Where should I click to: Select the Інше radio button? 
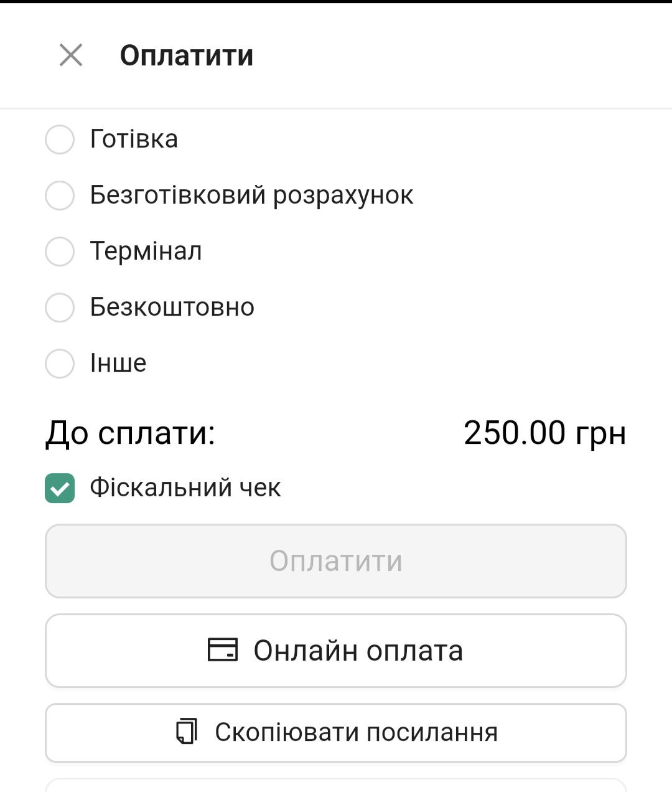point(60,363)
